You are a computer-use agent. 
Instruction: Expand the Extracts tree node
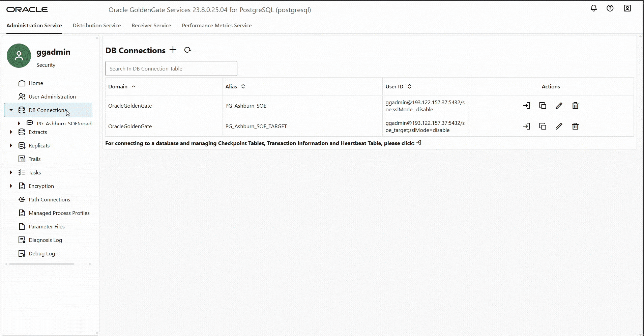pos(11,132)
